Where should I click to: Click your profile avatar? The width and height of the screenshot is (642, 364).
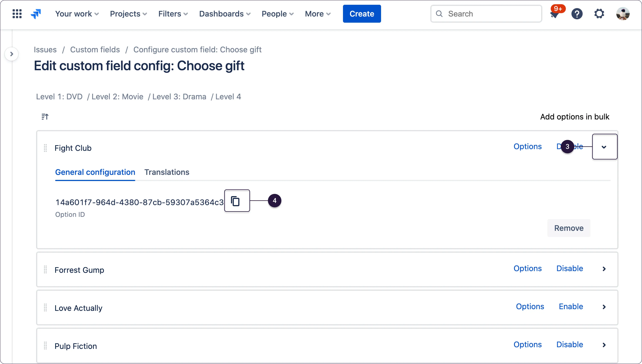click(623, 14)
